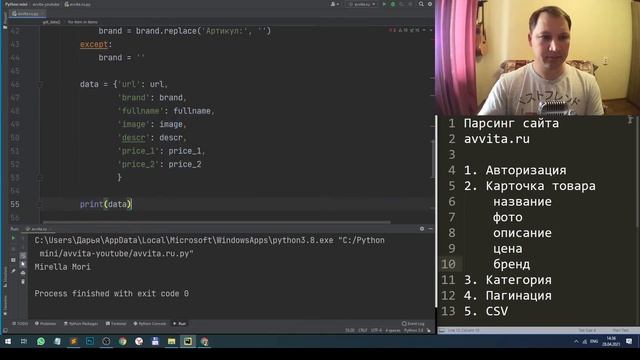The image size is (640, 360).
Task: Open run configuration dropdown
Action: click(362, 4)
